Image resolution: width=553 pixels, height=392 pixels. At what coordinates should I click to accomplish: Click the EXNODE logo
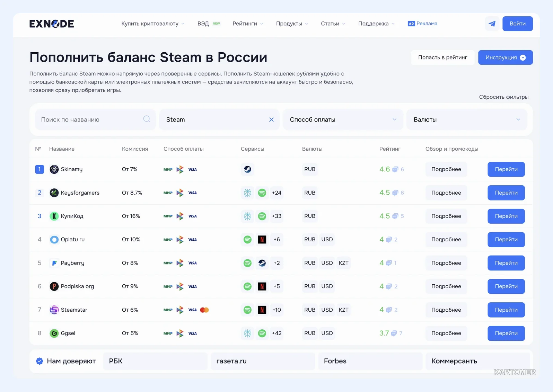click(x=52, y=24)
